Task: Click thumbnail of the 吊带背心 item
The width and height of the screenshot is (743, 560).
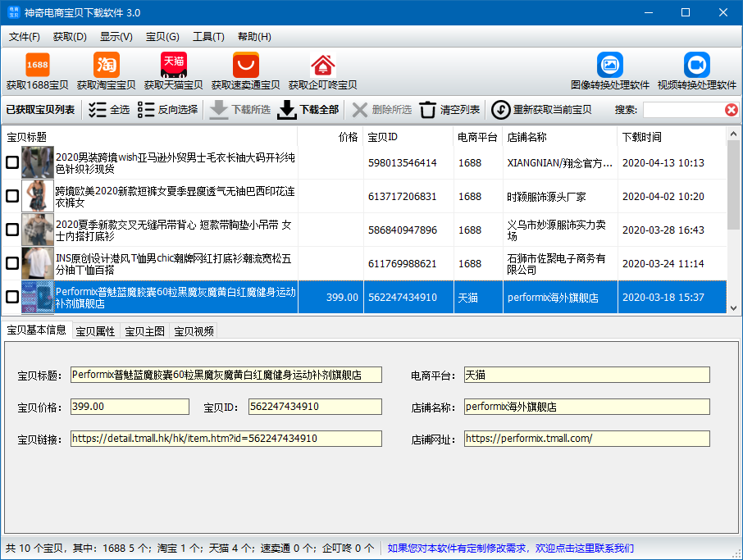Action: [38, 230]
